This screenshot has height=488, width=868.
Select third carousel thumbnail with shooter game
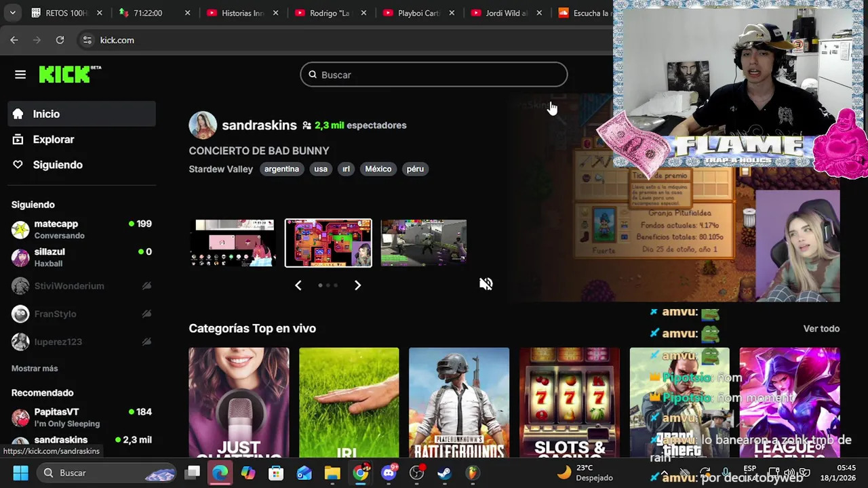(x=423, y=243)
